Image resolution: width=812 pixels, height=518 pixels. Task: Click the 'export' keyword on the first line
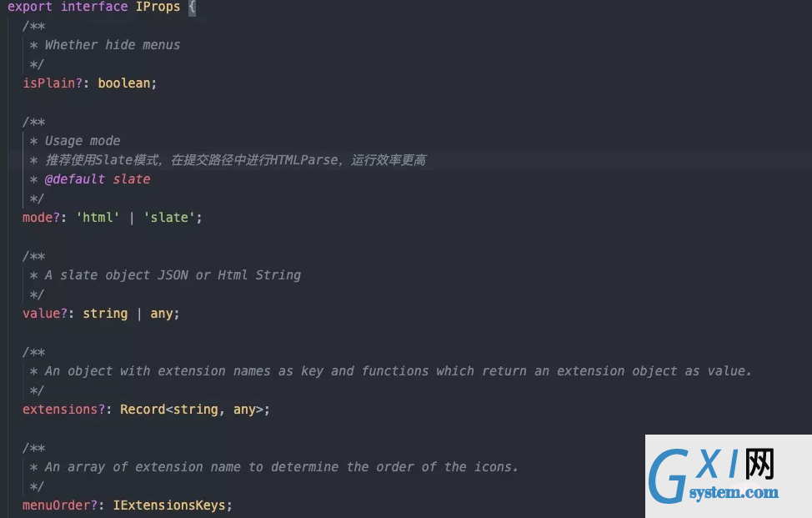click(x=29, y=7)
